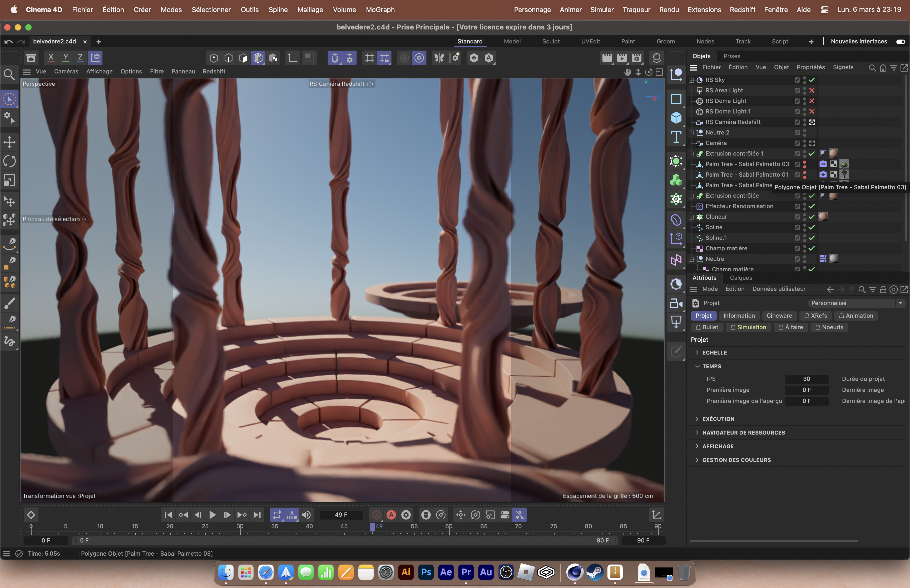This screenshot has width=910, height=588.
Task: Enable RS Dome Light.1 red cross
Action: (x=812, y=112)
